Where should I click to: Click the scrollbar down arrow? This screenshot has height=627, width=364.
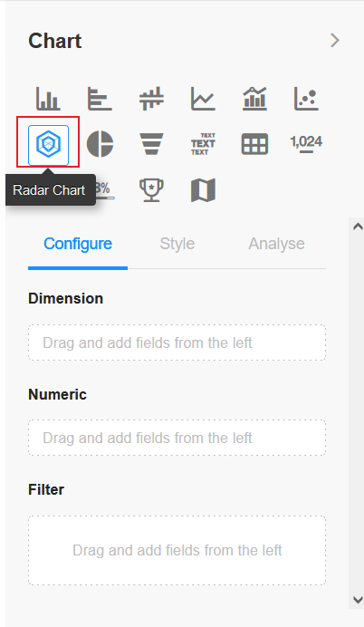(x=358, y=600)
